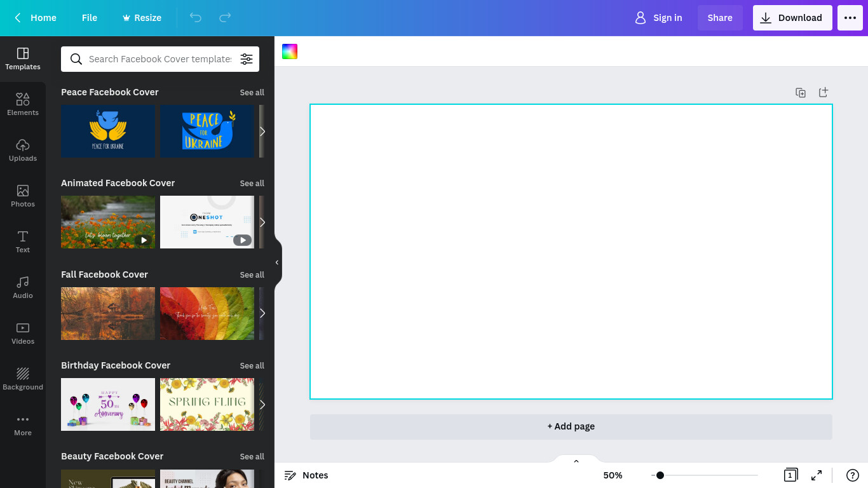Open the three-dot more menu in header

point(850,18)
